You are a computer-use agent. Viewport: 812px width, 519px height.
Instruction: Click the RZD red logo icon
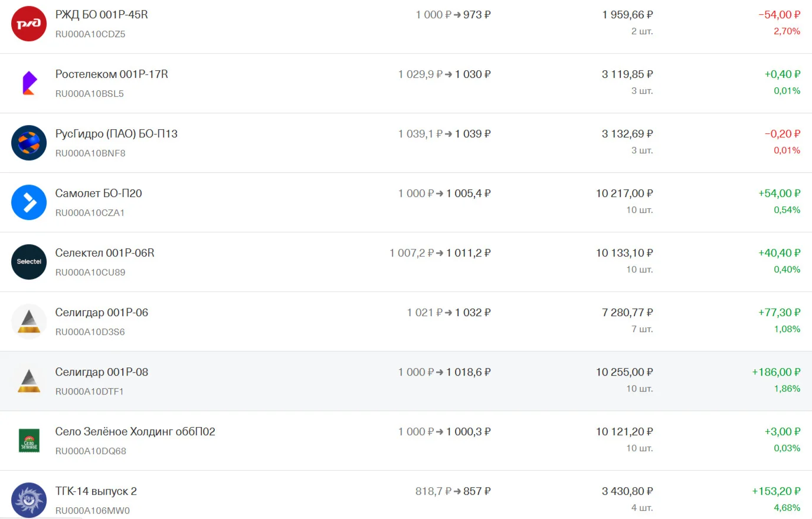pos(29,24)
